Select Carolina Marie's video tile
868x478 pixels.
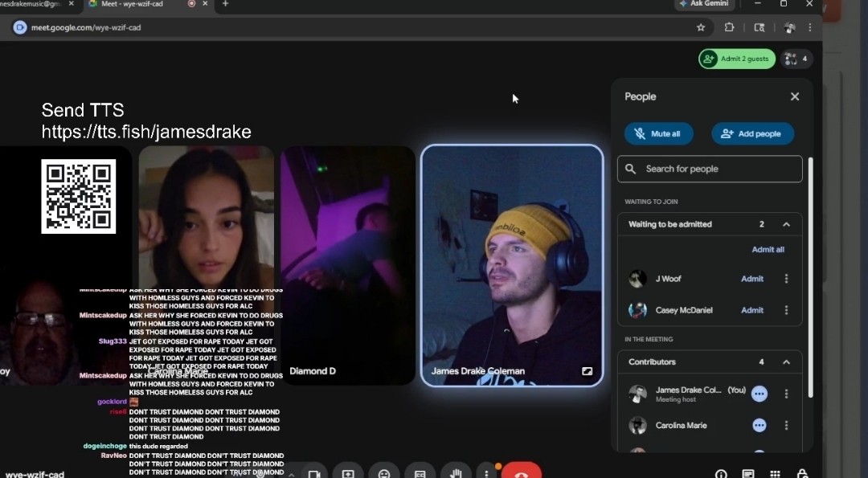206,266
